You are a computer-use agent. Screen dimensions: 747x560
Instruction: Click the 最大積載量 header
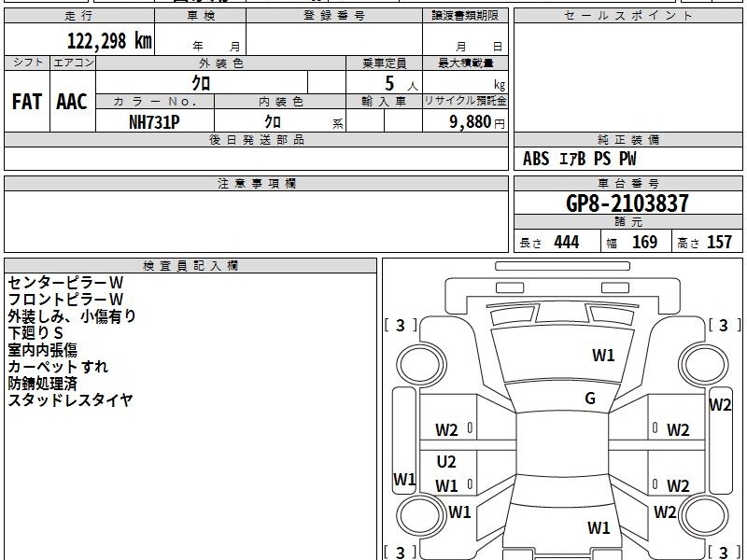click(465, 63)
